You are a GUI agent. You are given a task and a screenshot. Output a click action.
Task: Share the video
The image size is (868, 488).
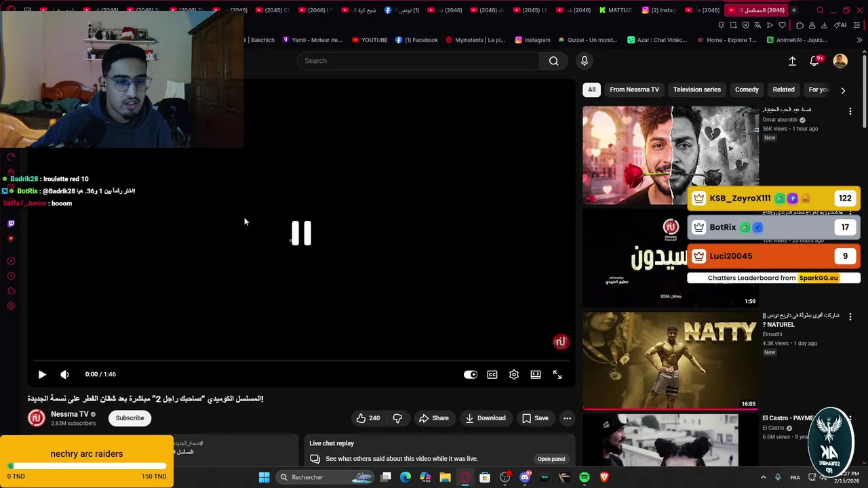433,418
